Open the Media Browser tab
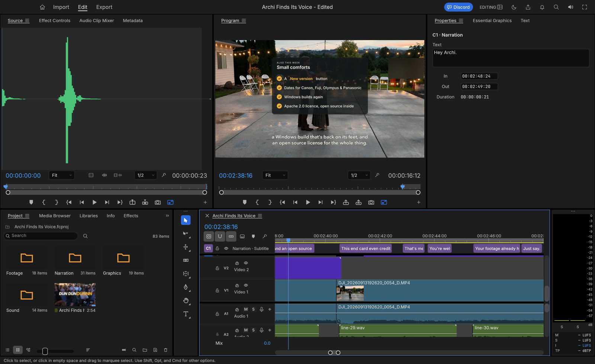The image size is (595, 364). [55, 216]
